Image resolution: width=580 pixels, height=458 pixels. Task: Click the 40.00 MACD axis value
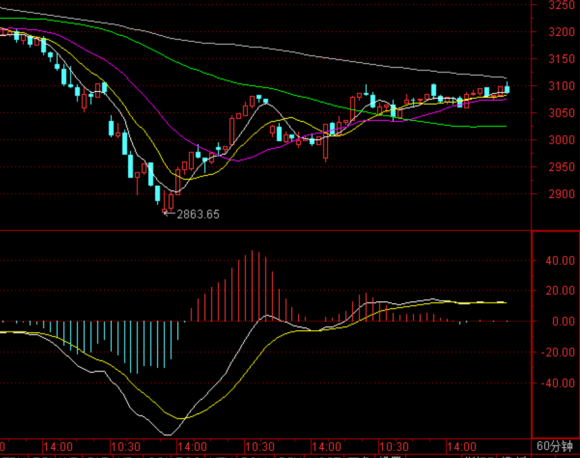click(x=560, y=260)
